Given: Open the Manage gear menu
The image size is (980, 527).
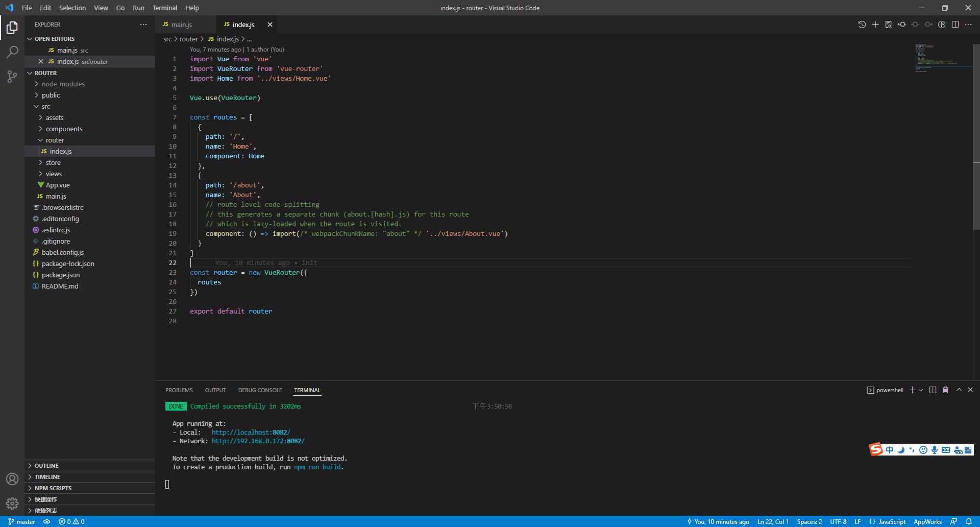Looking at the screenshot, I should point(12,504).
